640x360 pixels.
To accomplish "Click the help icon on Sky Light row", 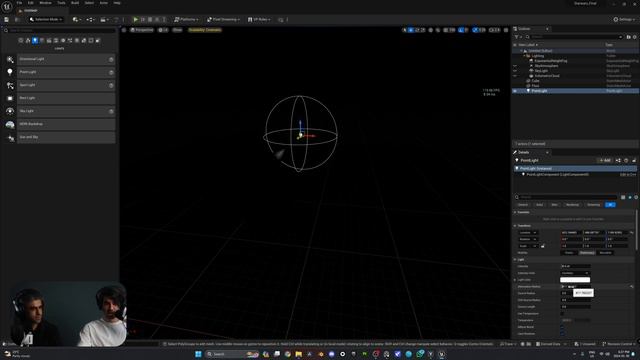I will click(111, 111).
